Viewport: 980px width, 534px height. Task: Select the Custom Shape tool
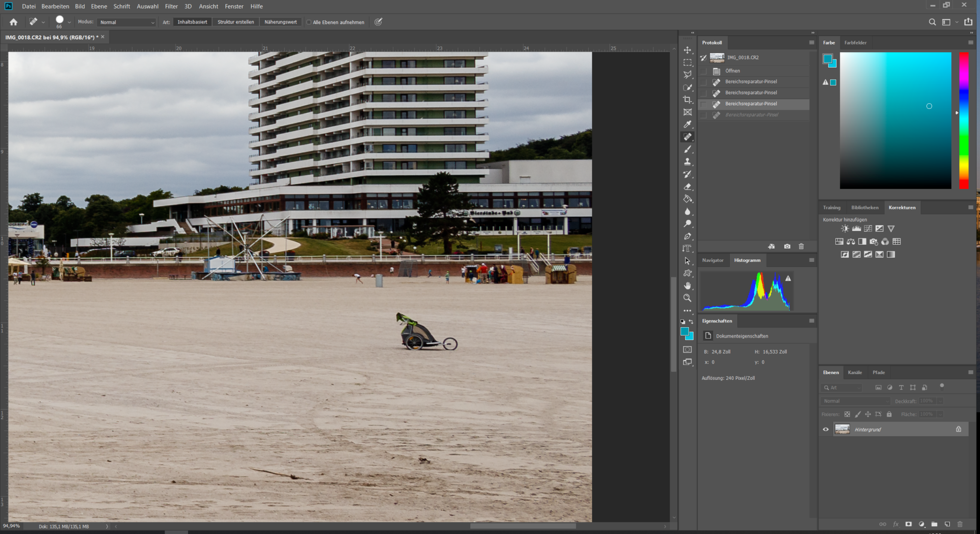coord(688,273)
